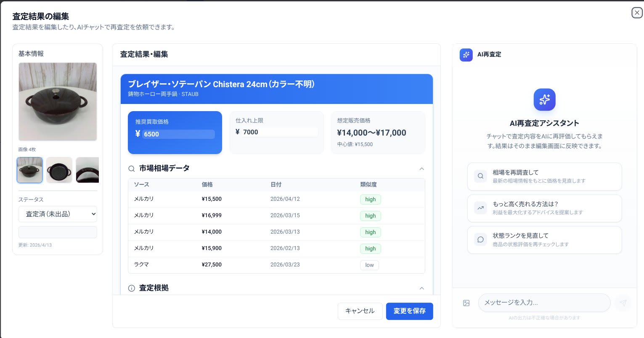
Task: Click the large AI assistant badge icon
Action: click(544, 99)
